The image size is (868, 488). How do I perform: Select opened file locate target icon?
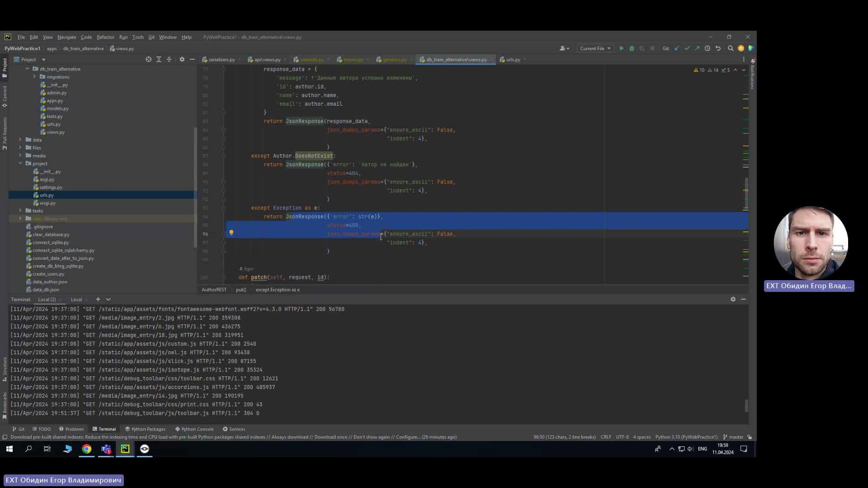pos(148,59)
